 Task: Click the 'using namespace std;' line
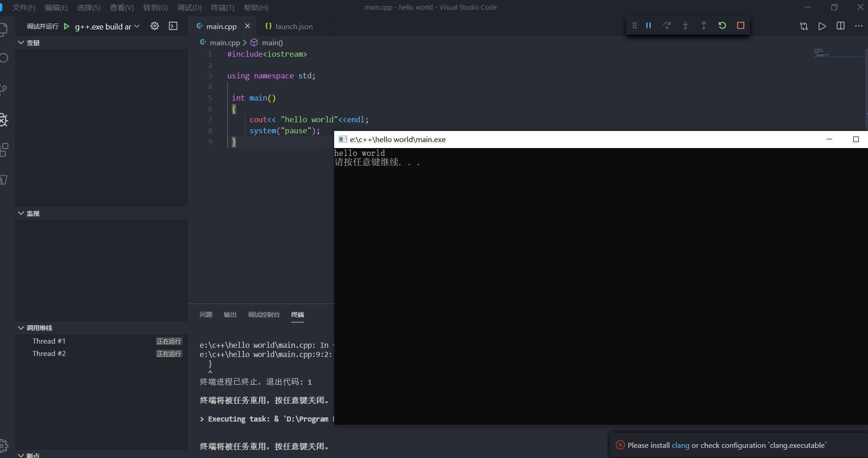coord(271,76)
